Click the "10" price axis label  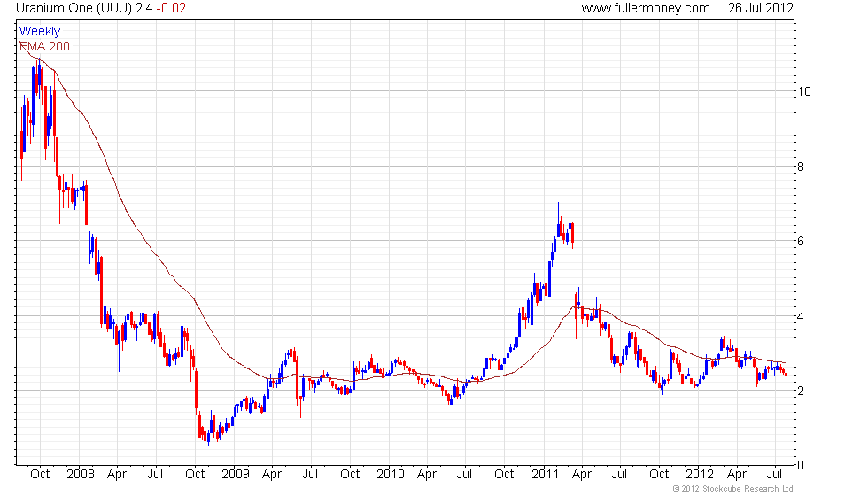pos(804,91)
